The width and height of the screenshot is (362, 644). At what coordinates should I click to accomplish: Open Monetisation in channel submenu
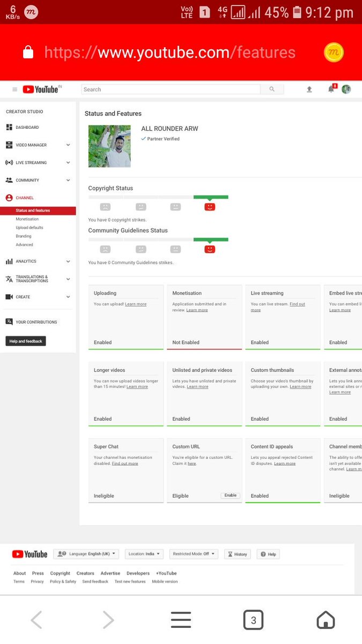(27, 219)
